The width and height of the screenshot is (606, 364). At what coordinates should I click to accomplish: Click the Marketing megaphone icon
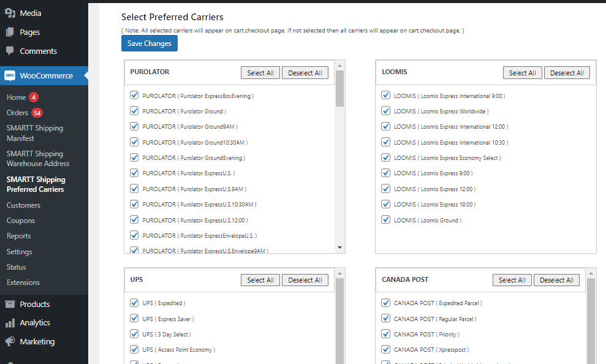pos(10,341)
